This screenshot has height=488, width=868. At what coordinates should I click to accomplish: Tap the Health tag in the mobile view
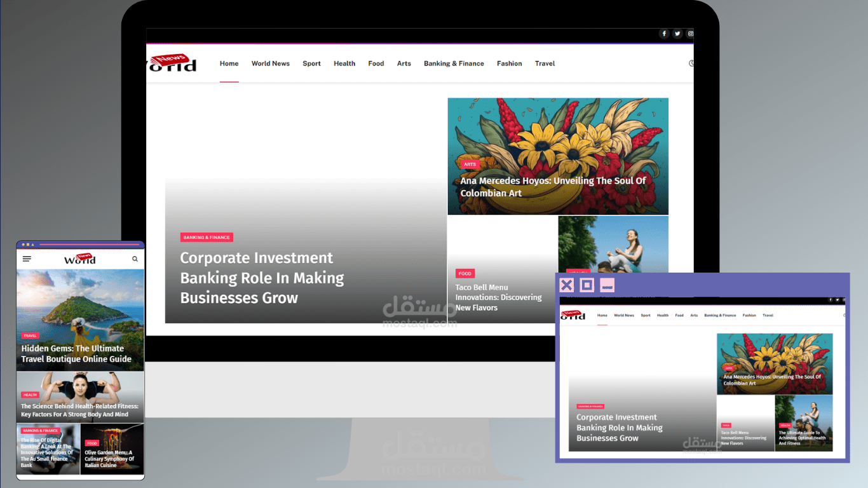[x=30, y=395]
